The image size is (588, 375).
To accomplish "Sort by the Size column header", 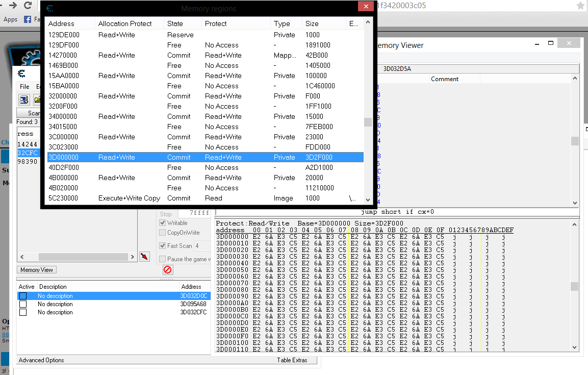I will (x=312, y=23).
